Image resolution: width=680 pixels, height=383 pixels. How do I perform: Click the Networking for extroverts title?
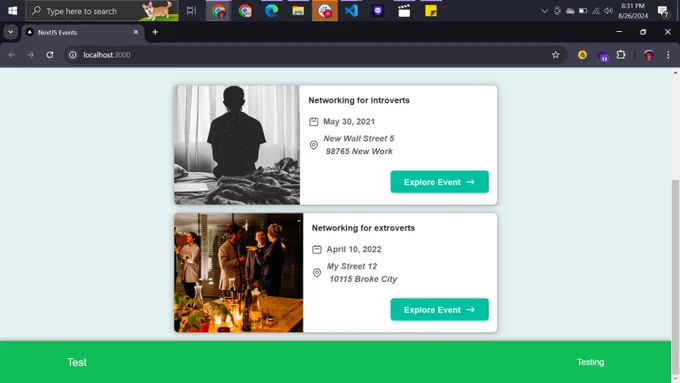coord(363,228)
